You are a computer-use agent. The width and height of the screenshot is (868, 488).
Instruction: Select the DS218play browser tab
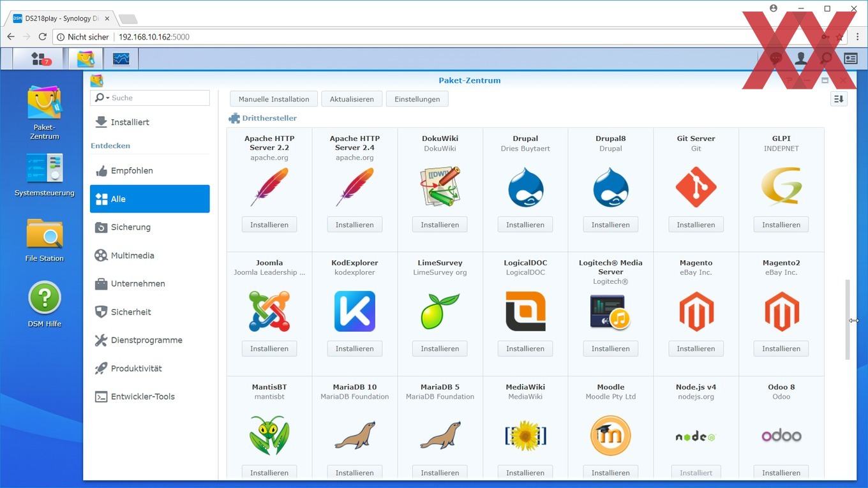tap(61, 18)
